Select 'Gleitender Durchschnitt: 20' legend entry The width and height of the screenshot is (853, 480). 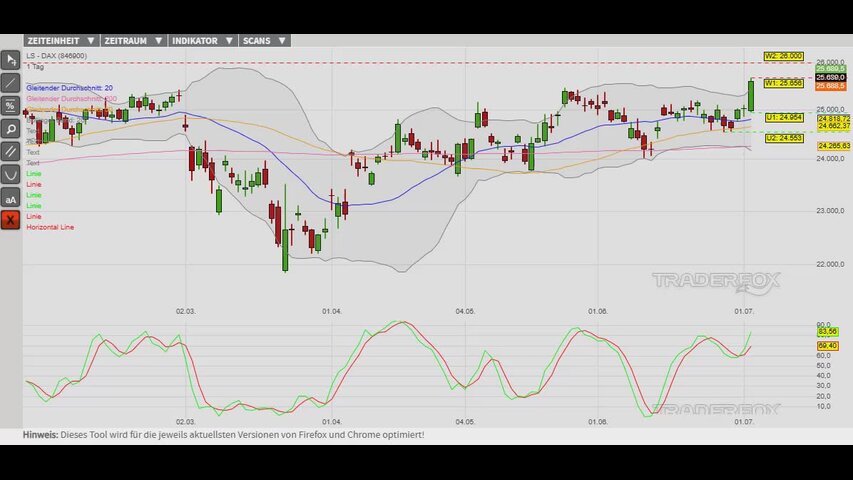pyautogui.click(x=70, y=88)
